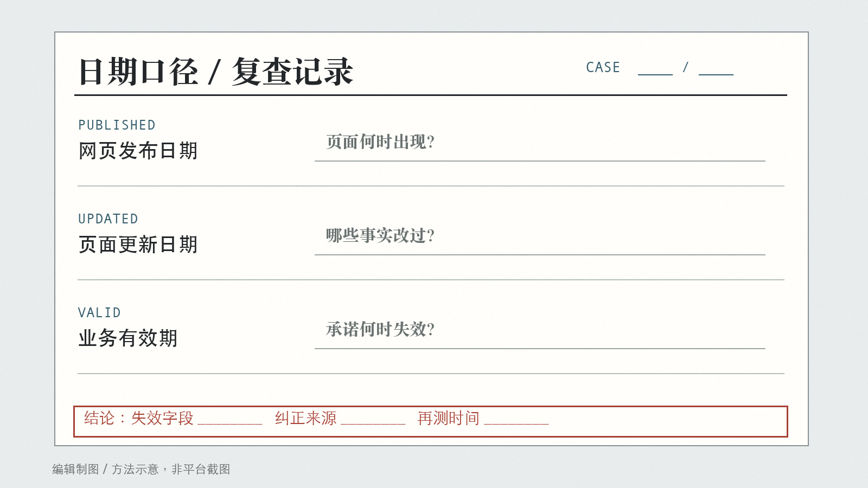Click the UPDATED label
This screenshot has height=488, width=868.
(x=108, y=219)
